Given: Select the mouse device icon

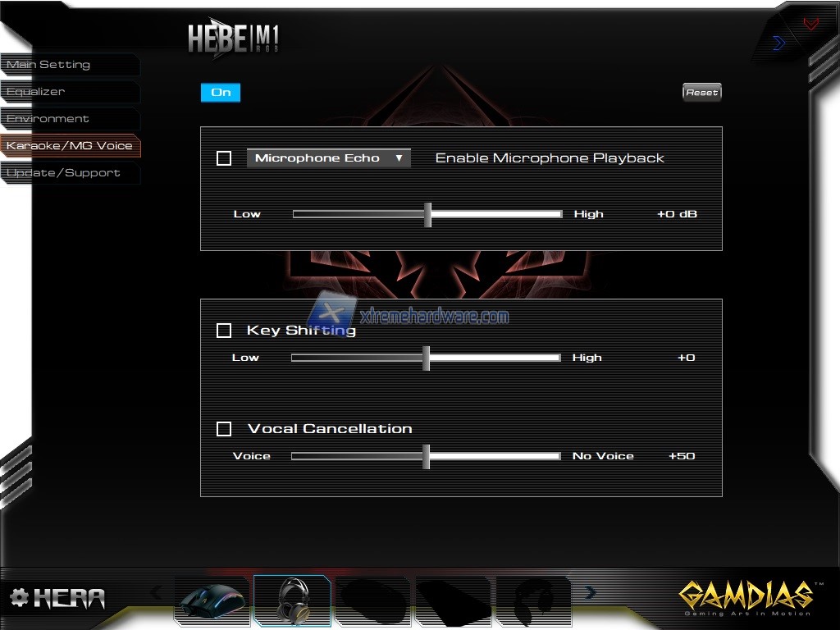Looking at the screenshot, I should click(212, 602).
